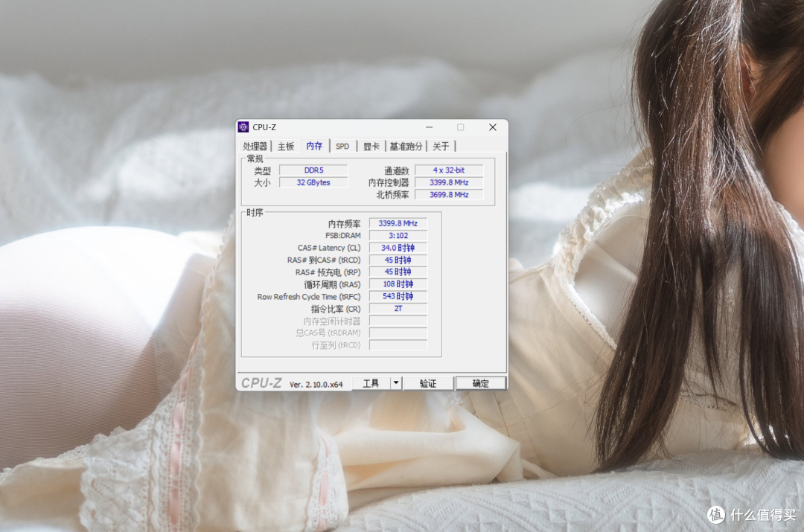Click the 32 GBytes size field
Viewport: 804px width, 532px height.
pos(313,182)
